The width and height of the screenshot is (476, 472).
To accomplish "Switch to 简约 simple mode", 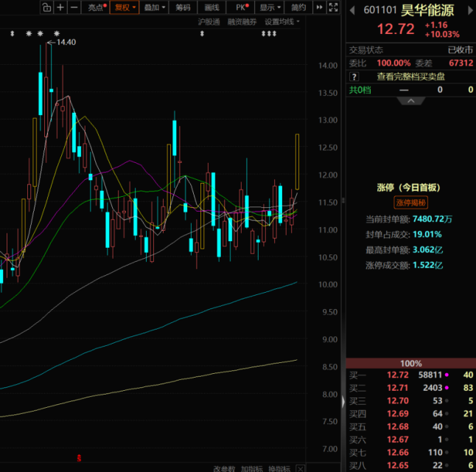I will (298, 7).
